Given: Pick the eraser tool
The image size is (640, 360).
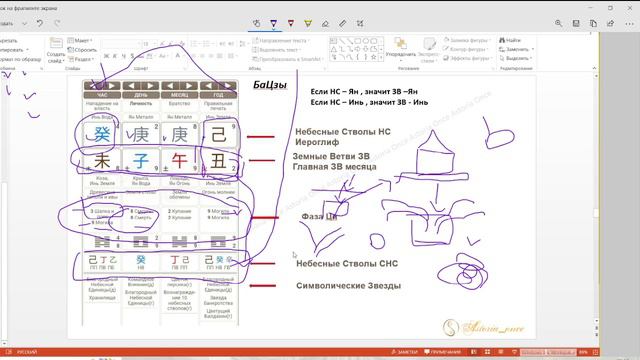Looking at the screenshot, I should (x=325, y=24).
